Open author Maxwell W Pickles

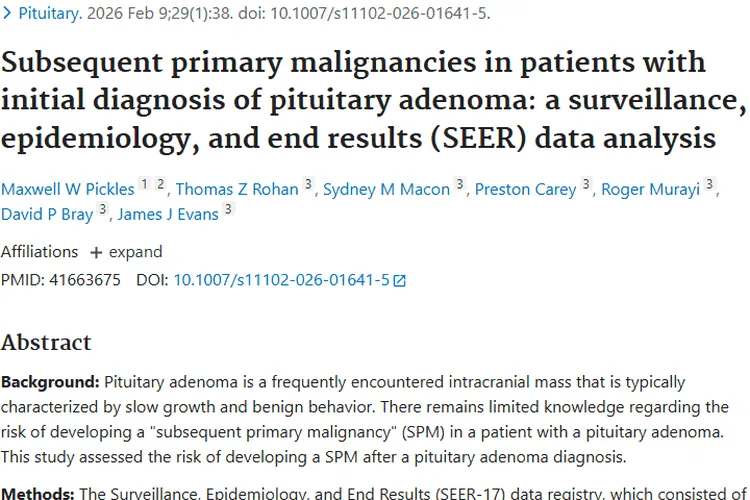tap(67, 189)
